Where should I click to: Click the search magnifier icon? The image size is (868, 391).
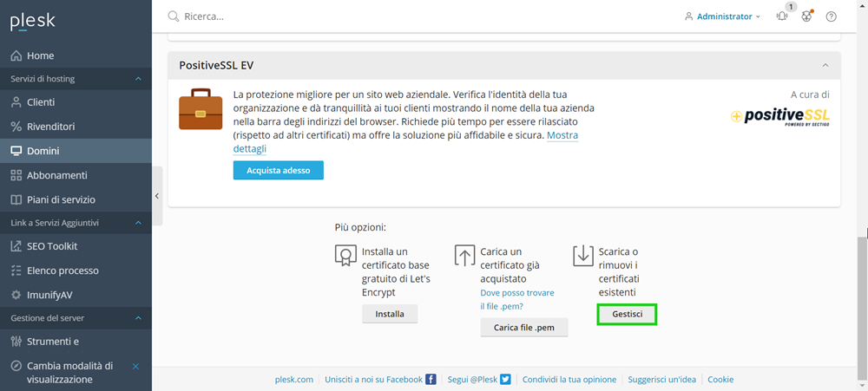click(x=174, y=16)
